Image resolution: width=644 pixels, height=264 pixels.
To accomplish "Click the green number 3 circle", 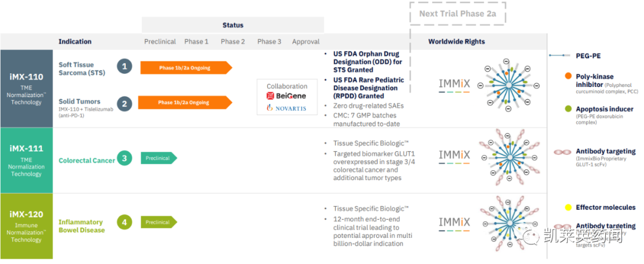I will (124, 159).
